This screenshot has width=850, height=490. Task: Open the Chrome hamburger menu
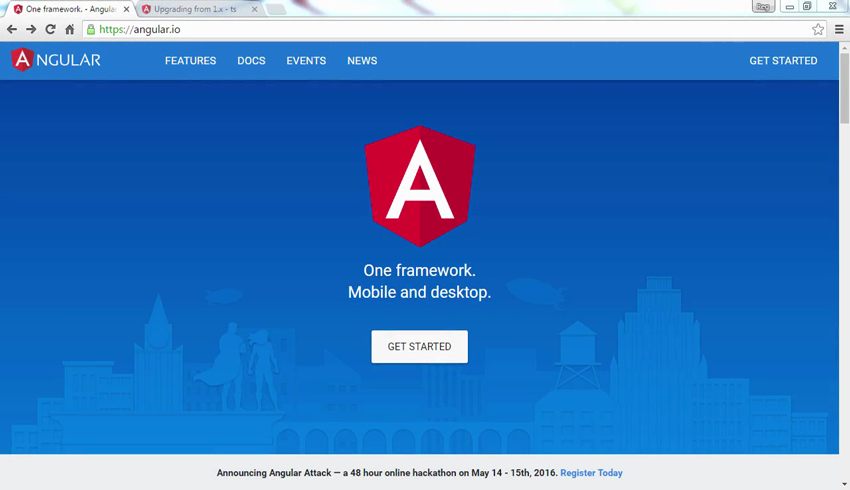839,29
